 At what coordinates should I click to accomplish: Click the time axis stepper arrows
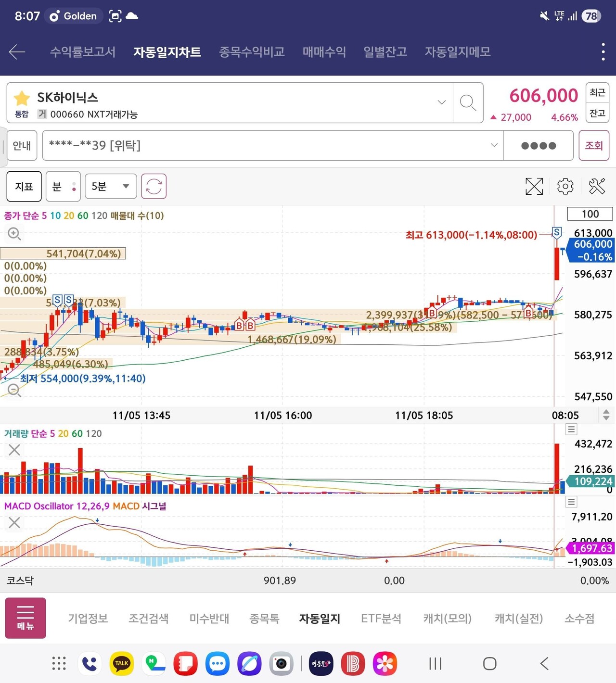point(605,415)
